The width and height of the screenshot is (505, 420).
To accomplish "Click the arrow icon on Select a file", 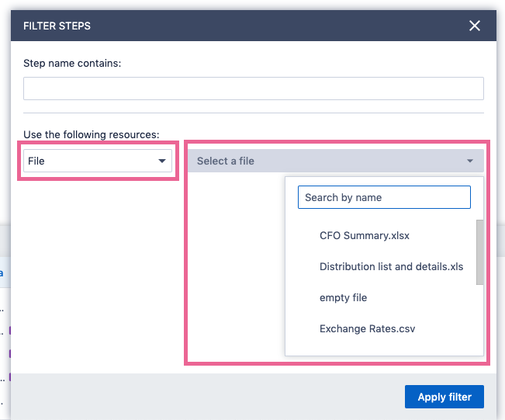I will [469, 161].
